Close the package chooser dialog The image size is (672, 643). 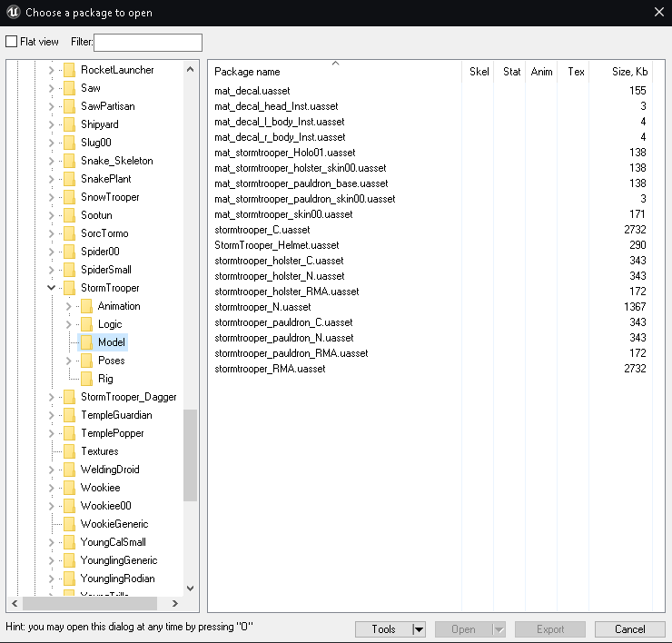coord(659,12)
